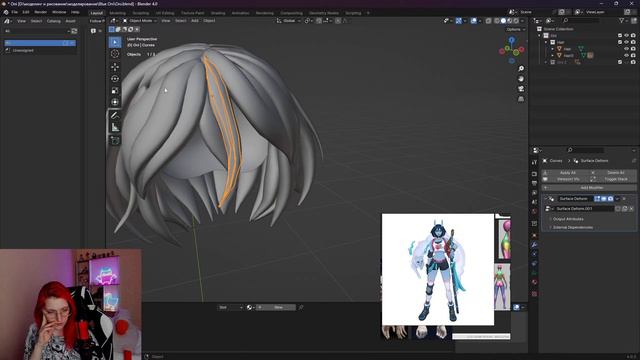Select rendered viewport shading mode
The width and height of the screenshot is (640, 360).
[x=516, y=21]
